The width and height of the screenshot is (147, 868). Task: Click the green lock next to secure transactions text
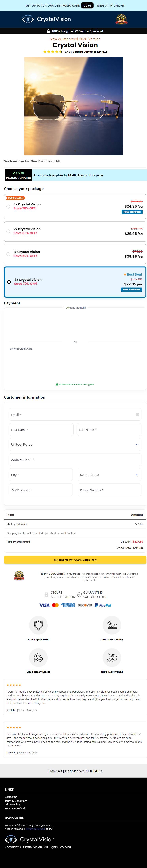tap(57, 384)
